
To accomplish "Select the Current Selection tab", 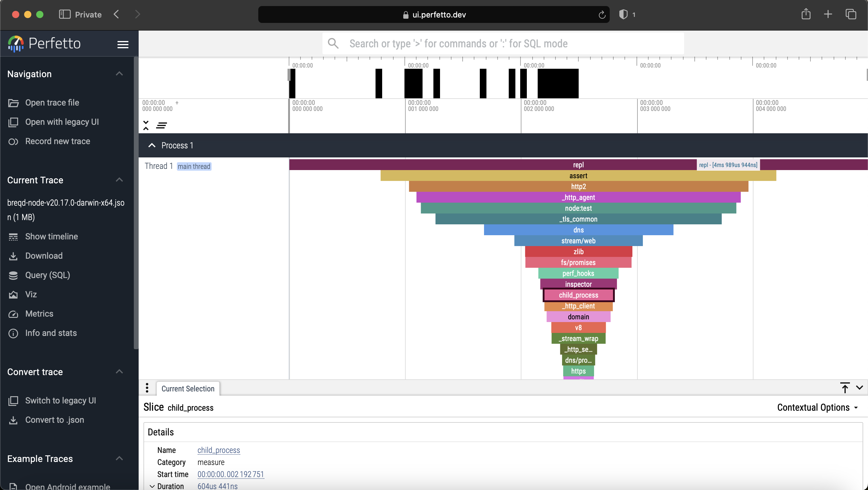I will (188, 389).
